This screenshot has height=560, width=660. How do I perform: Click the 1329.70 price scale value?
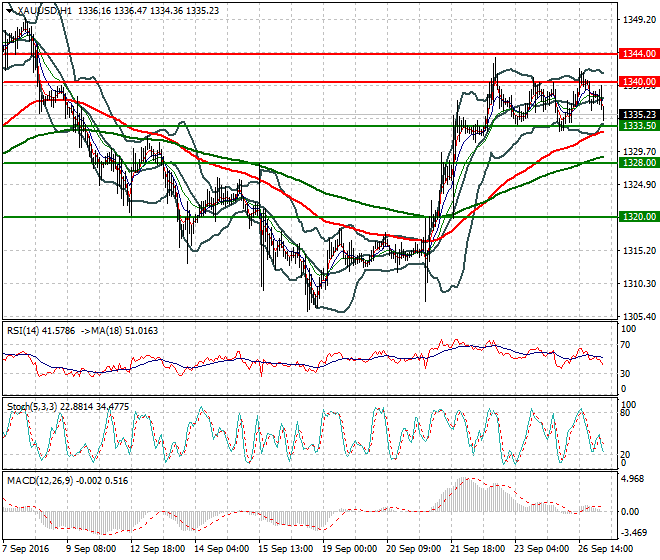[639, 151]
